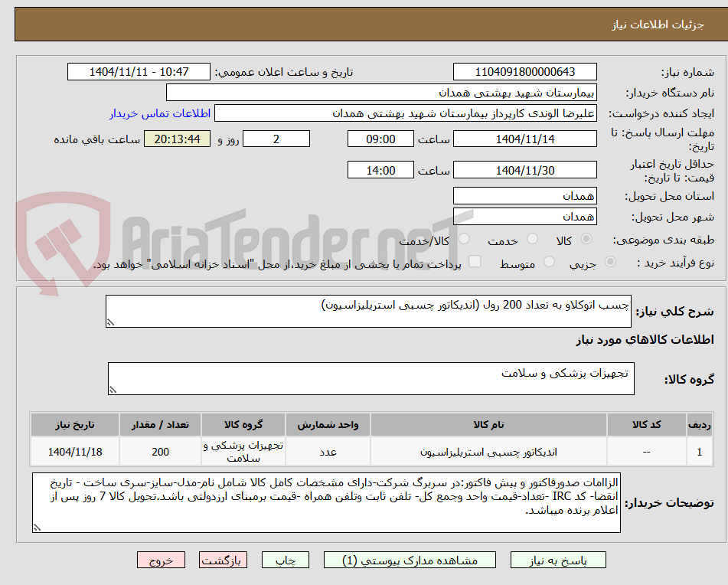Click the announcement date field 1404/11/11 - 10:47
Image resolution: width=728 pixels, height=585 pixels.
(x=139, y=72)
